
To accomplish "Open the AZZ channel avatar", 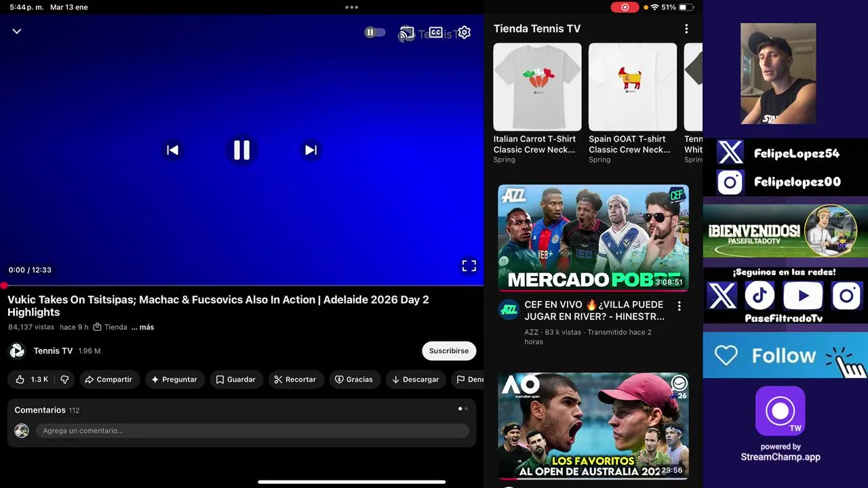I will pos(509,310).
